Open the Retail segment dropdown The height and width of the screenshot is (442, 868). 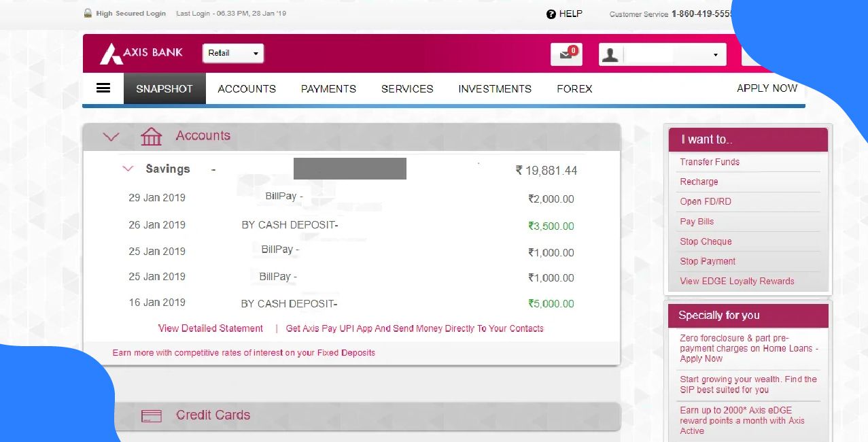coord(232,52)
